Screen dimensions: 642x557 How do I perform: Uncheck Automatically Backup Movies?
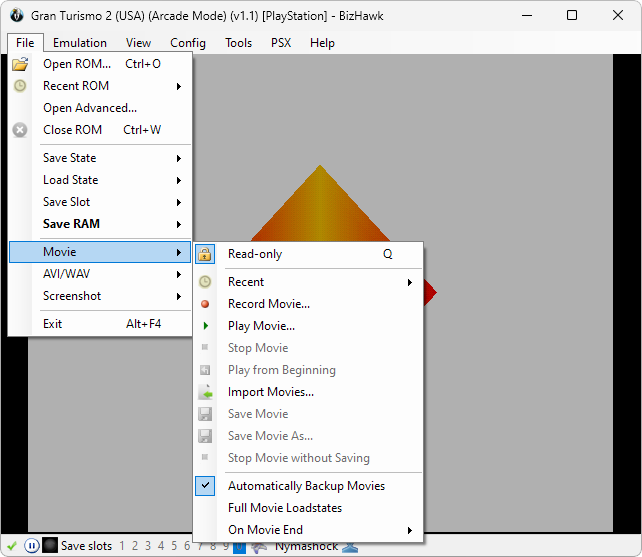[x=306, y=486]
